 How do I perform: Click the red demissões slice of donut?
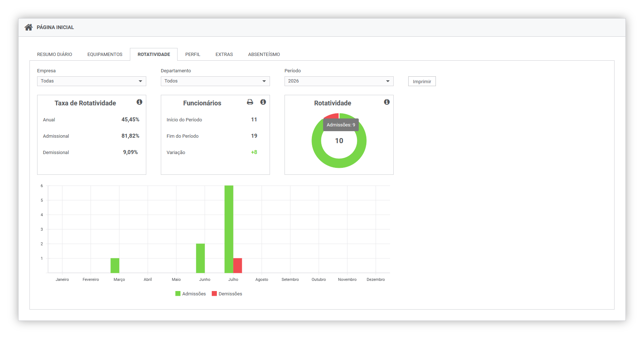pyautogui.click(x=331, y=116)
